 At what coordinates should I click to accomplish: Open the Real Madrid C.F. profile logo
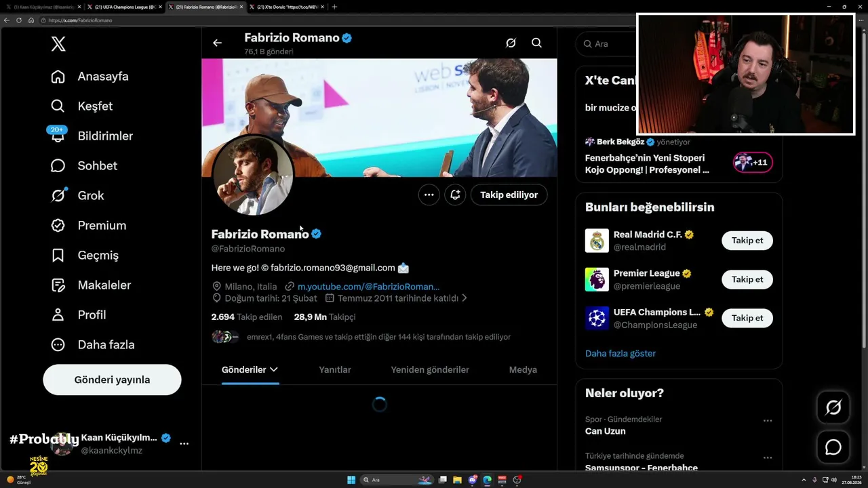[597, 241]
